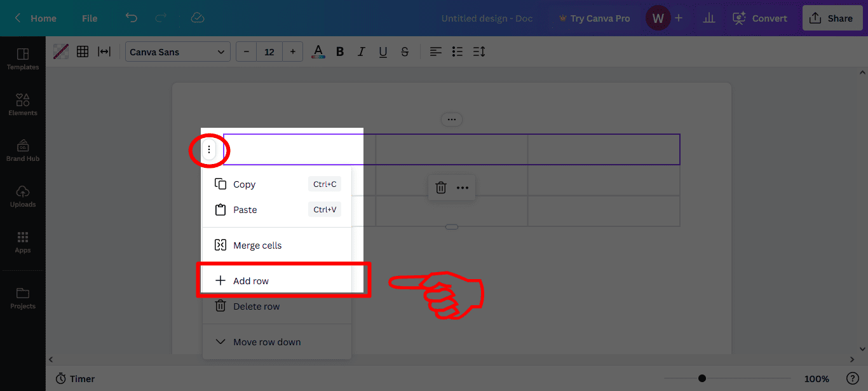The image size is (868, 391).
Task: Open the circled row options menu
Action: [210, 149]
